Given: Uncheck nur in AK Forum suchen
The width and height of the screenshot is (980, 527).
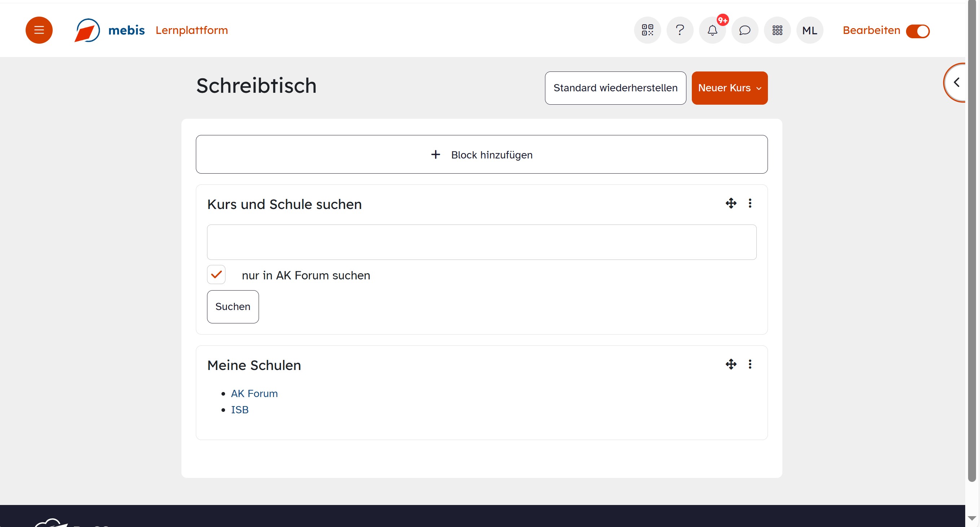Looking at the screenshot, I should click(x=216, y=275).
